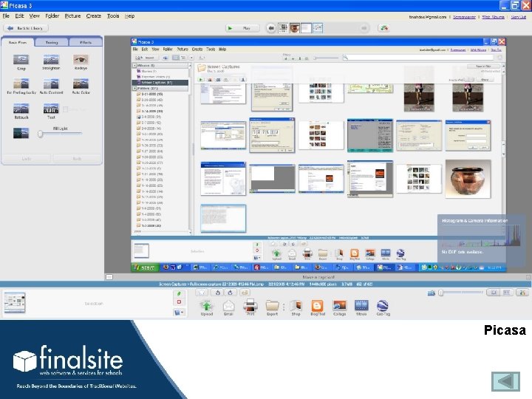Image resolution: width=532 pixels, height=399 pixels.
Task: Open the Folder menu
Action: (x=52, y=16)
